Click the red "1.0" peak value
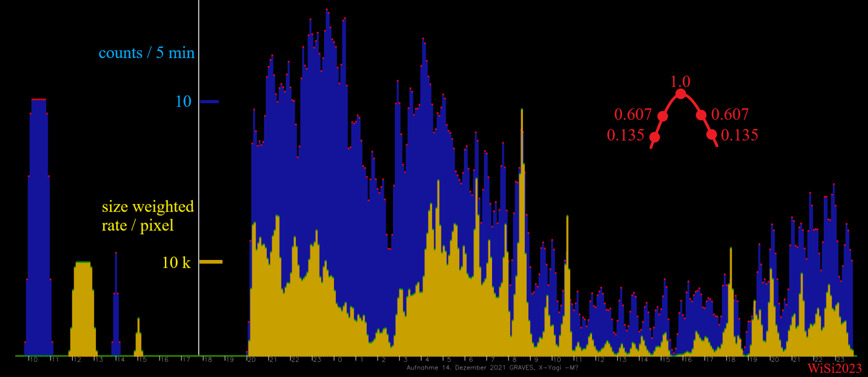Screen dimensions: 868x377 [x=680, y=82]
